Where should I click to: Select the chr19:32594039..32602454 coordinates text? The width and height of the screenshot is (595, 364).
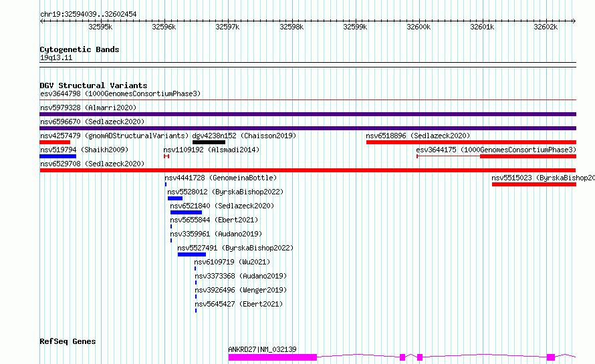click(x=88, y=14)
